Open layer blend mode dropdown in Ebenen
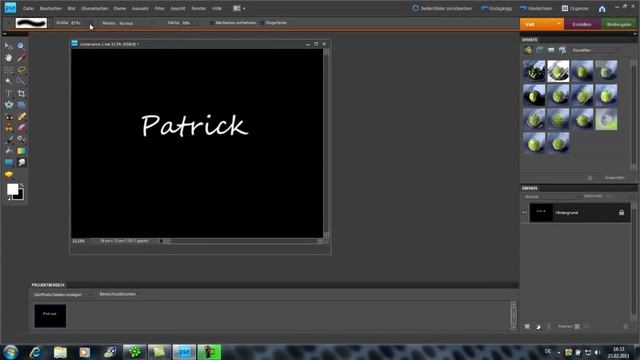The image size is (640, 360). pyautogui.click(x=552, y=197)
